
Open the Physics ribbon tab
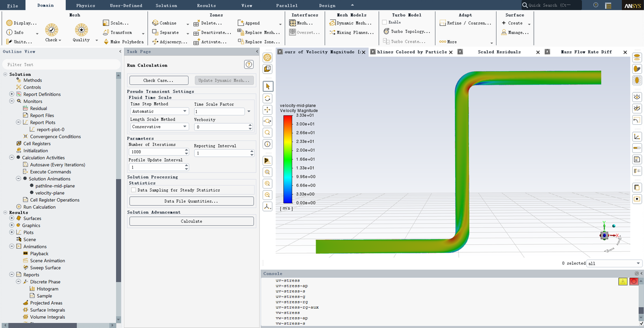pos(85,5)
